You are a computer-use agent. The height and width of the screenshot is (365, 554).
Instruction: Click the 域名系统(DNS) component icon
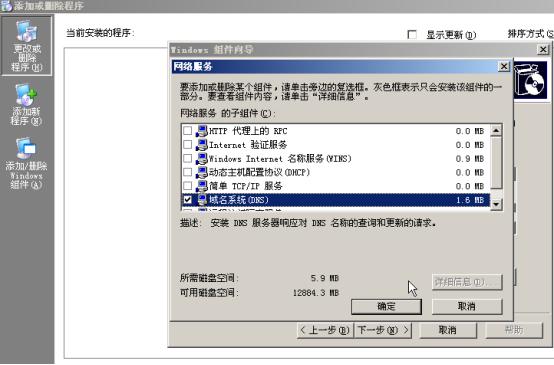pyautogui.click(x=202, y=200)
